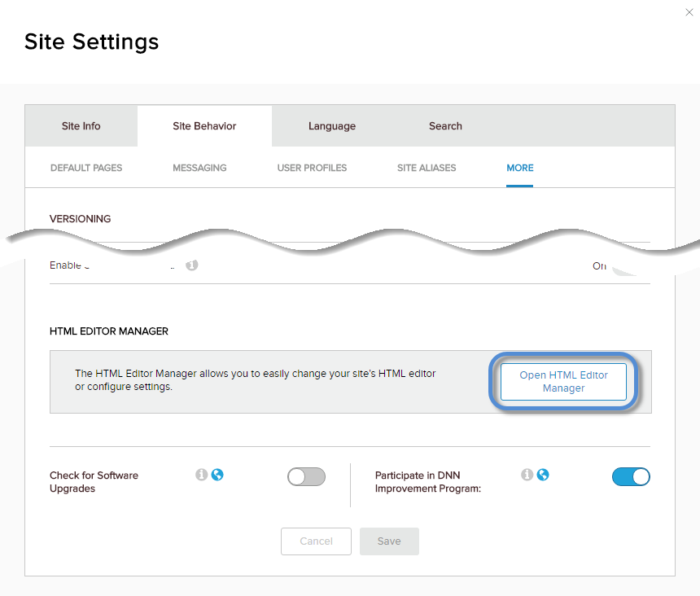Click info icon beside Enable setting
Viewport: 700px width, 596px height.
point(192,265)
